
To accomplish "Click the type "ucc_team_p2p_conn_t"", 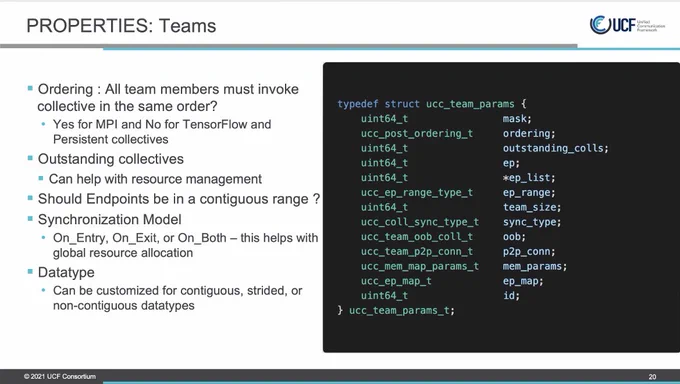I will point(417,252).
